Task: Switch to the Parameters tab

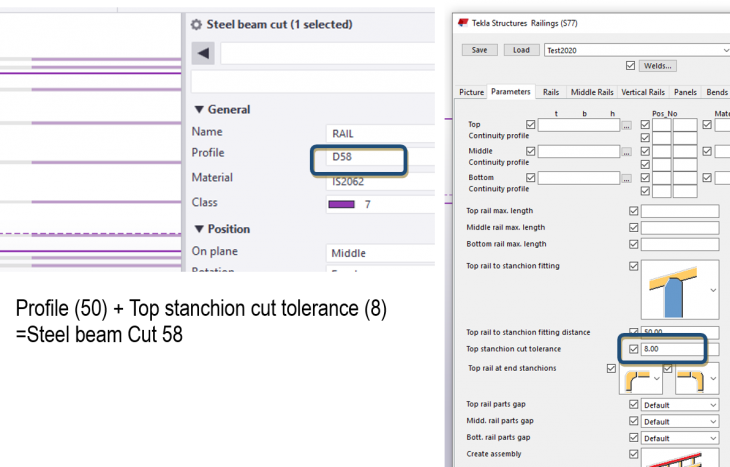Action: tap(511, 92)
